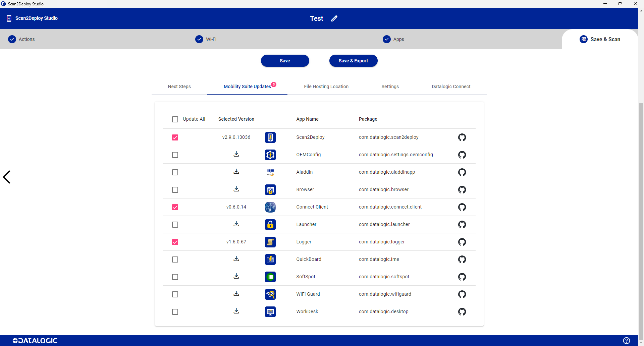The width and height of the screenshot is (644, 346).
Task: Click the Aladdin barcode app icon
Action: pyautogui.click(x=270, y=172)
